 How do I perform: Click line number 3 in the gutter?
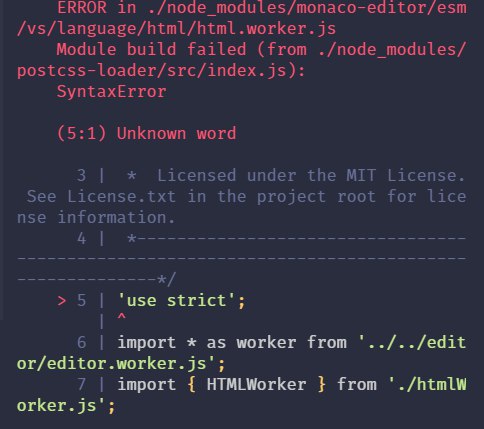[82, 175]
